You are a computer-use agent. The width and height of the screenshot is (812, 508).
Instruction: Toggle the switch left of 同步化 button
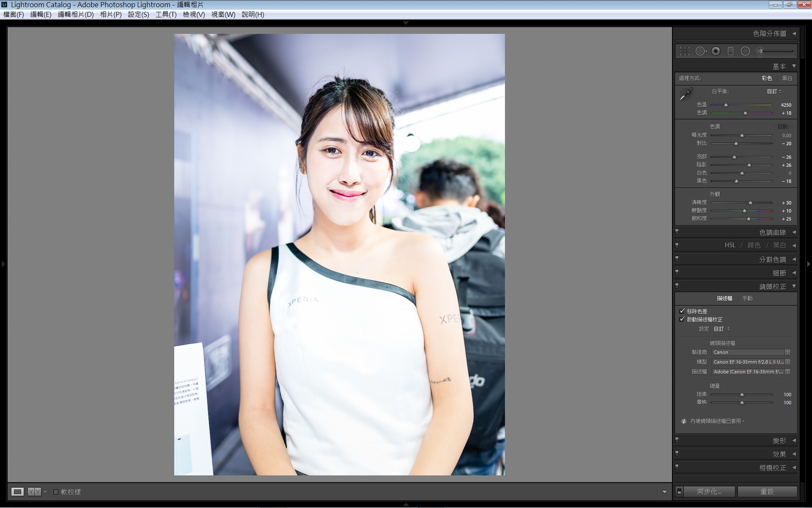click(x=680, y=491)
